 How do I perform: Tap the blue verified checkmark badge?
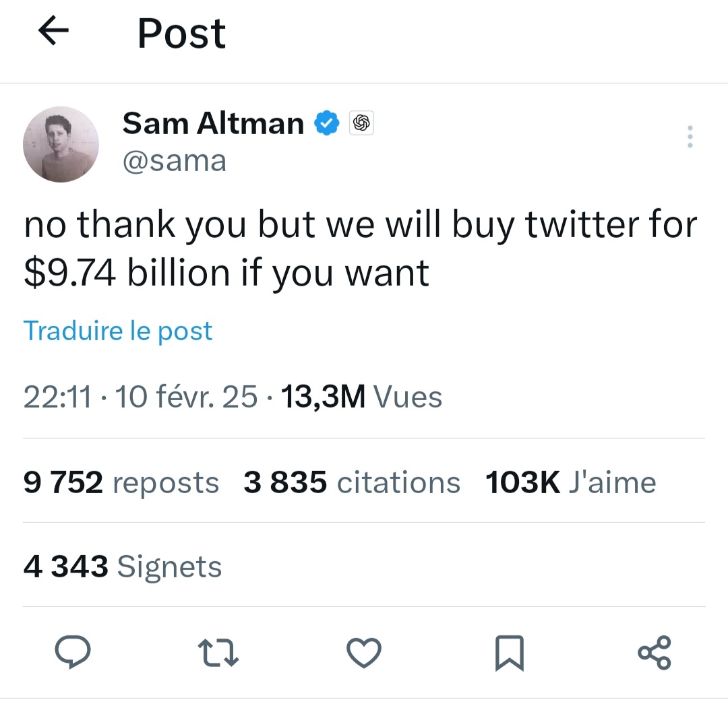pyautogui.click(x=328, y=123)
